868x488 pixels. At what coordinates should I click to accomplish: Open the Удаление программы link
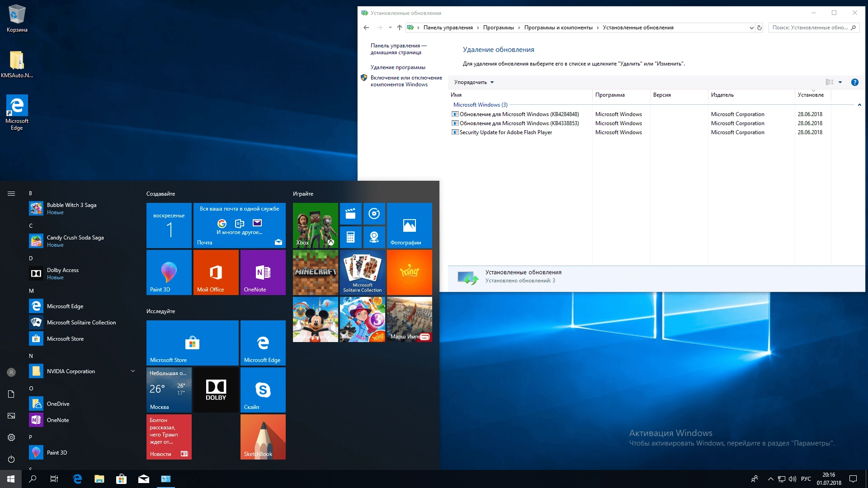[x=398, y=67]
